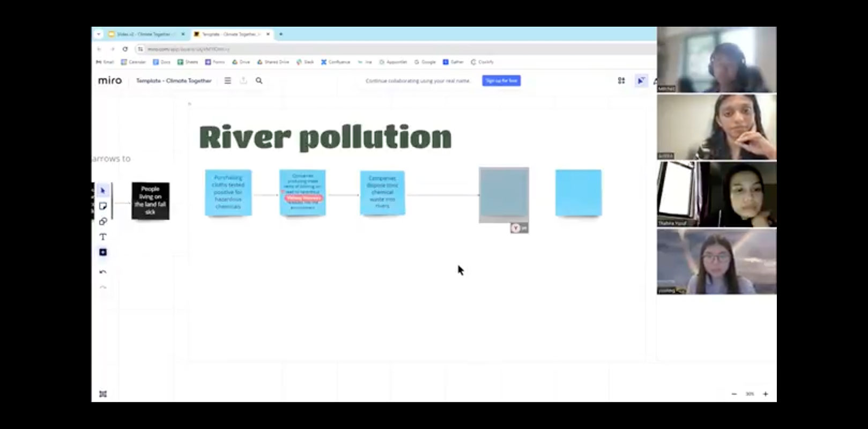Select the Text tool
The height and width of the screenshot is (429, 868).
pos(103,236)
